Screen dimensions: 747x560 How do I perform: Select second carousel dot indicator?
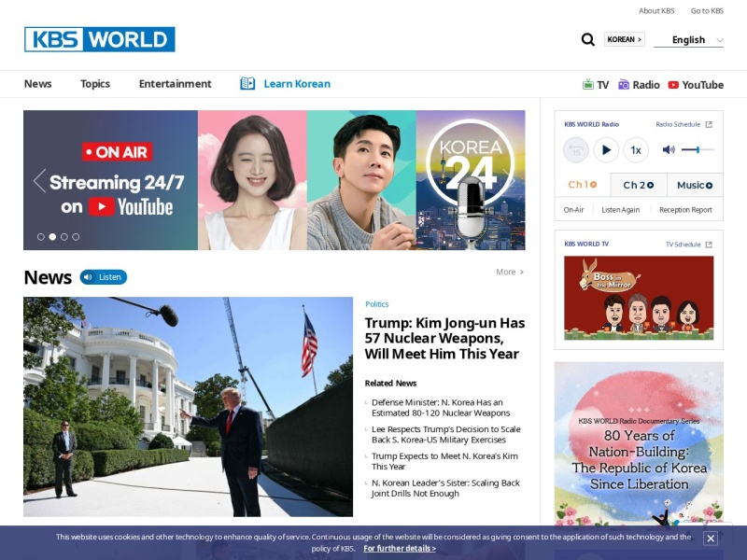coord(52,237)
